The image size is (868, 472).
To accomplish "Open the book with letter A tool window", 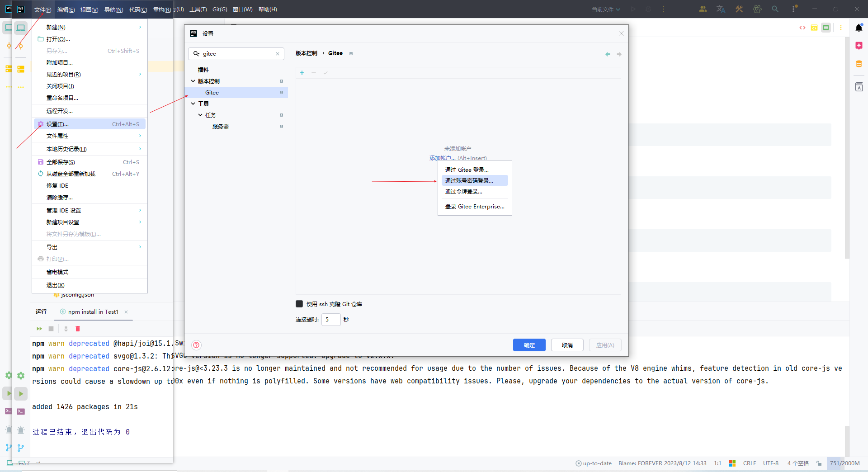I will click(x=859, y=87).
